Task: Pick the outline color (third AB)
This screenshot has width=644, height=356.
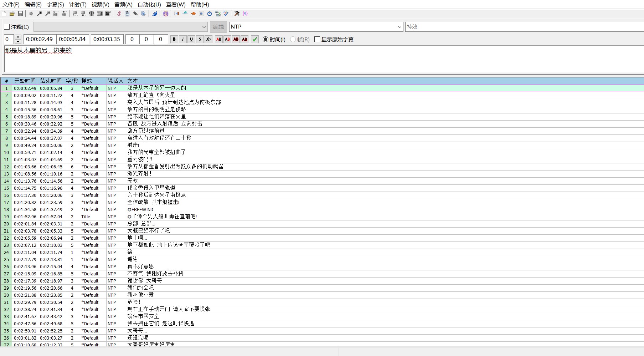Action: point(236,39)
